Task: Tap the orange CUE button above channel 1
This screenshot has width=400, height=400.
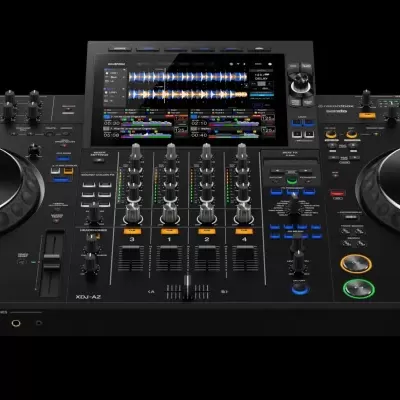Action: (x=169, y=231)
